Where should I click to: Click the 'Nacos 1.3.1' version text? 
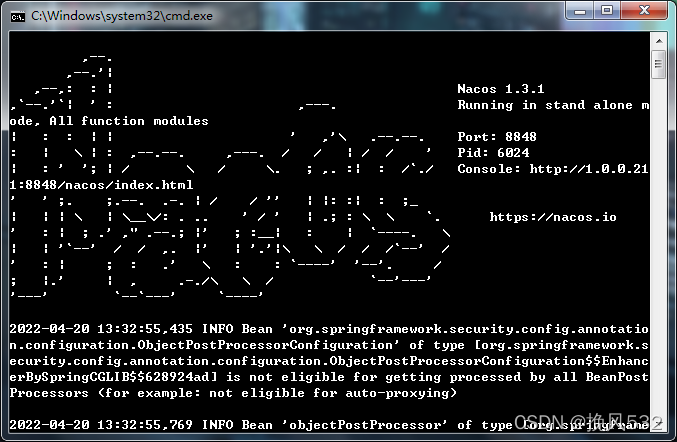pyautogui.click(x=501, y=89)
